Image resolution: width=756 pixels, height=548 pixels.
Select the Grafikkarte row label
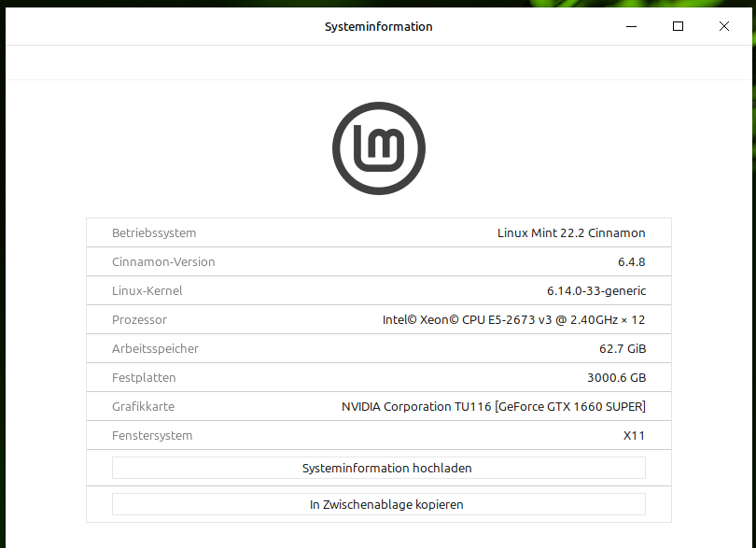[x=143, y=406]
